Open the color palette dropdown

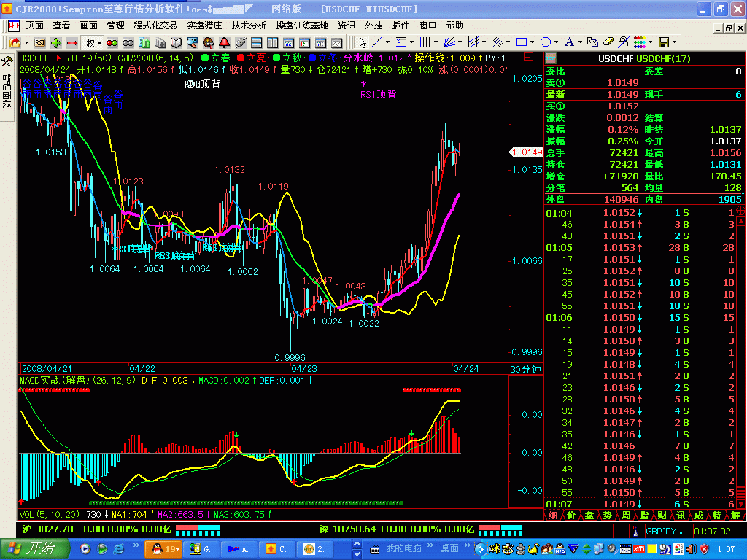pos(651,42)
